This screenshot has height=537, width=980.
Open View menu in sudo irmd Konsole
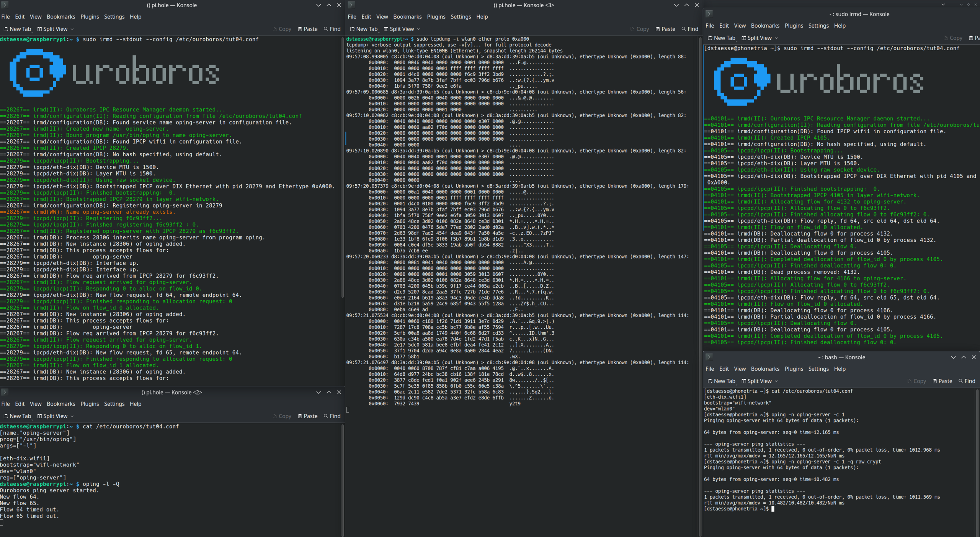pos(740,26)
